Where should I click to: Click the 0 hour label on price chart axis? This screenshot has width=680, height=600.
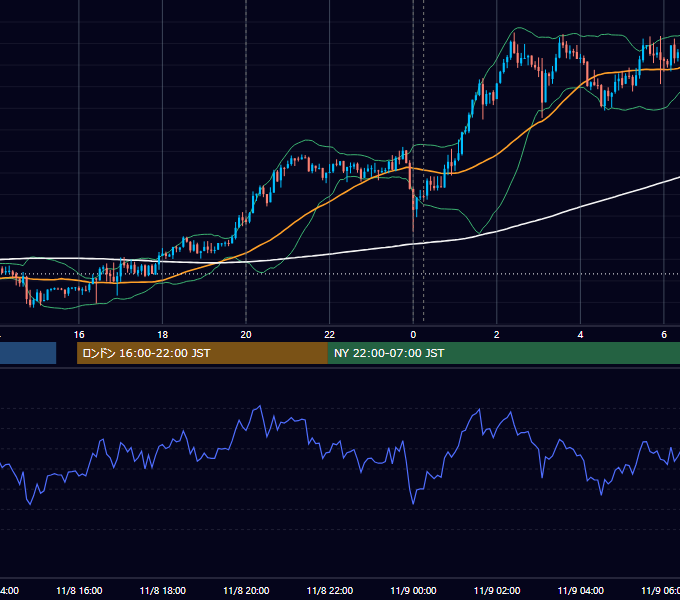coord(413,335)
